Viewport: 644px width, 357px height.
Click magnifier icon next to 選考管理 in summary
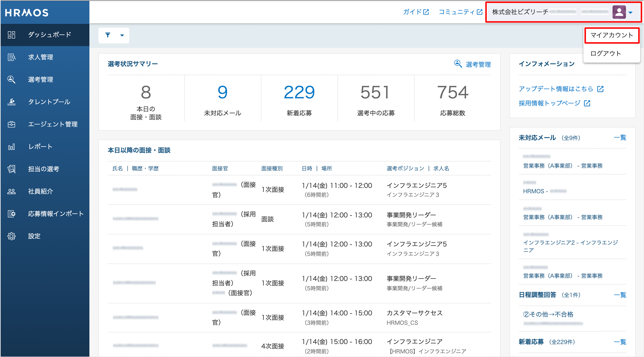tap(458, 64)
